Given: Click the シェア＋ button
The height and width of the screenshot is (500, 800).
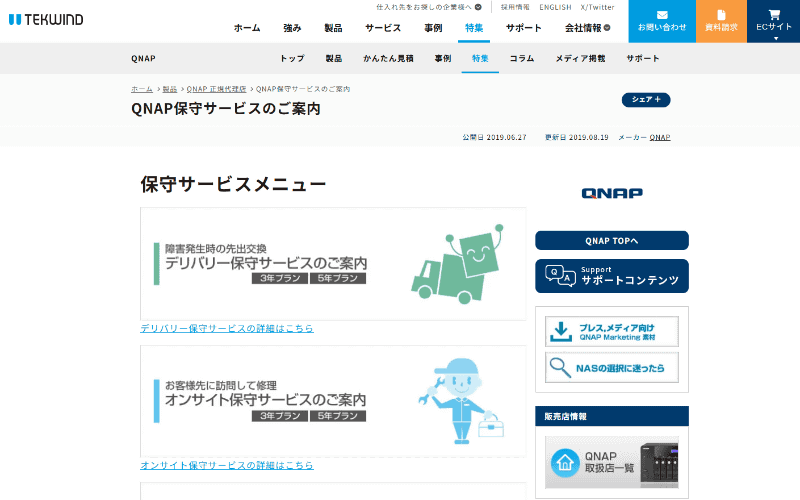Looking at the screenshot, I should [646, 99].
